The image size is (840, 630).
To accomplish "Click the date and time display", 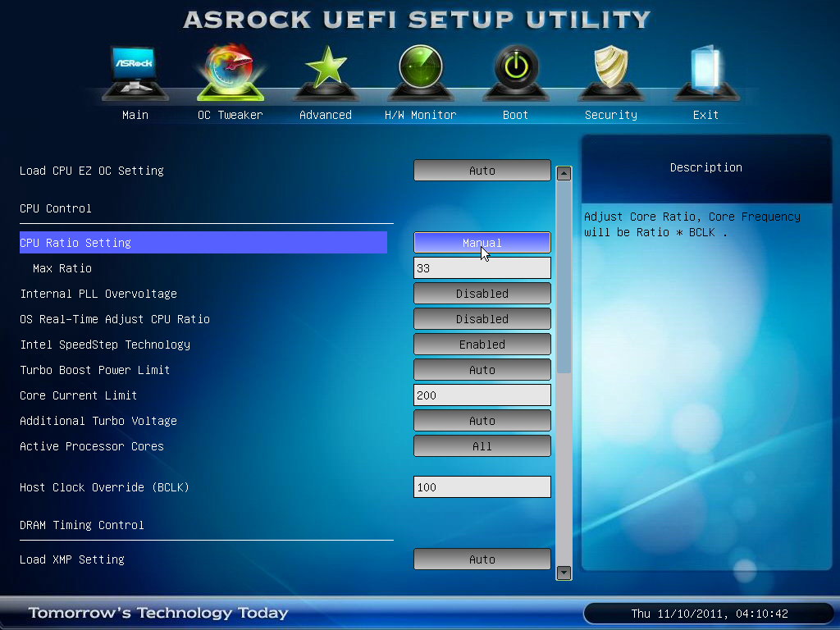I will tap(710, 614).
